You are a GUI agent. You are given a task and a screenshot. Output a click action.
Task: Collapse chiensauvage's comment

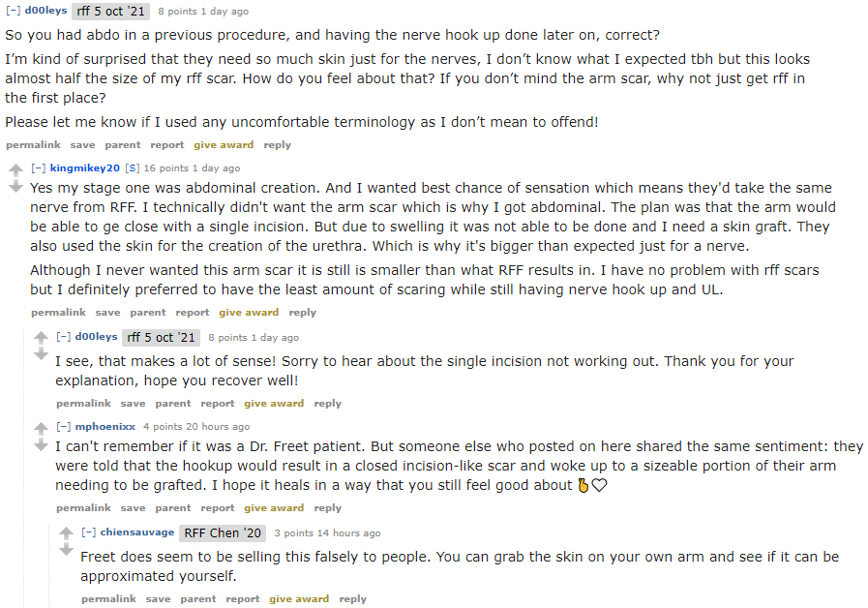click(x=88, y=532)
